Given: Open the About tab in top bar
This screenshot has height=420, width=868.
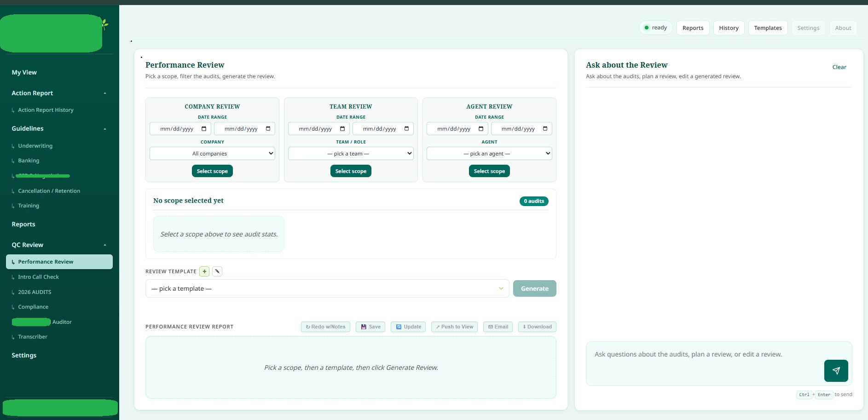Looking at the screenshot, I should pos(843,28).
